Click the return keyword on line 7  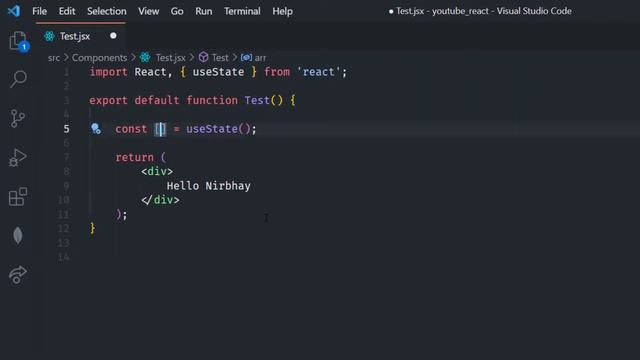click(135, 157)
